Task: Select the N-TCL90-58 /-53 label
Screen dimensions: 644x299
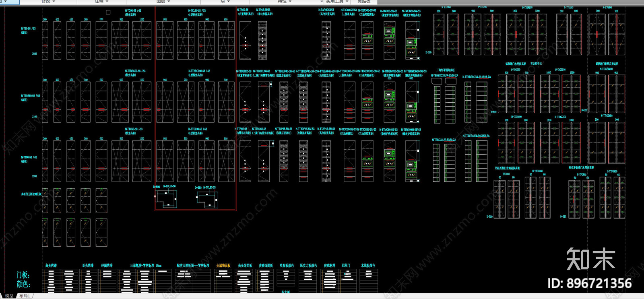Action: 197,11
